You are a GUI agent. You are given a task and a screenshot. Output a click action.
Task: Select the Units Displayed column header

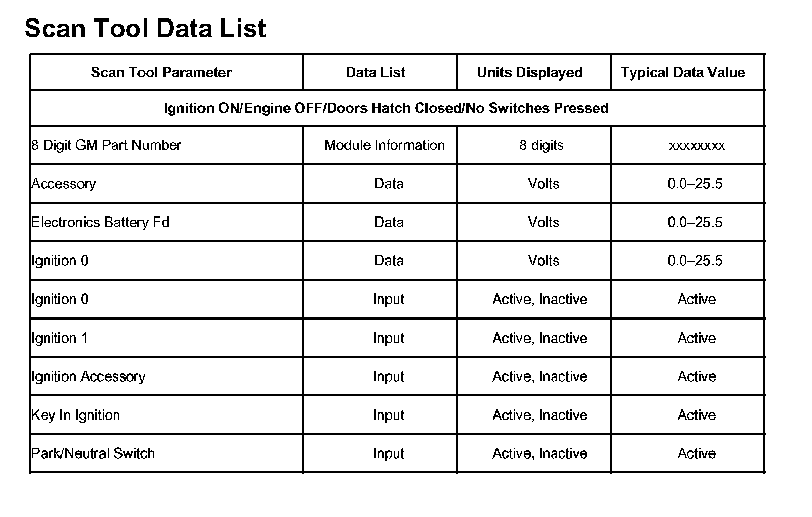529,73
